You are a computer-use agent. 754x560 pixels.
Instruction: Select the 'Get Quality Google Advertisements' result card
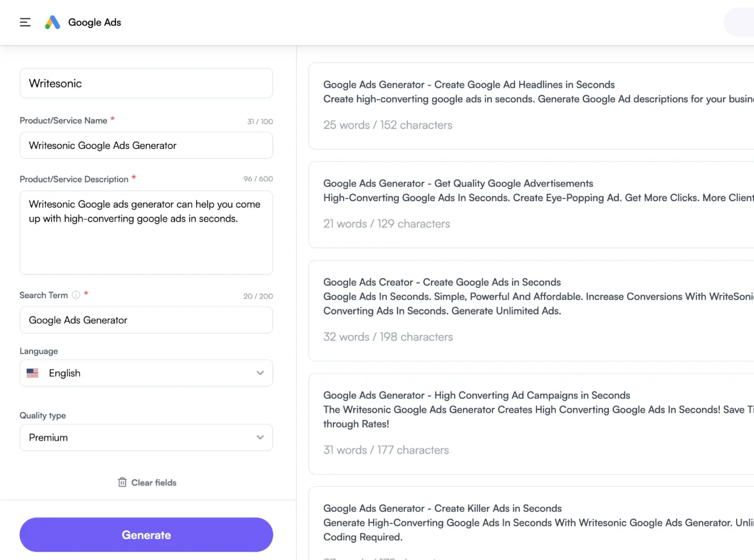[528, 205]
